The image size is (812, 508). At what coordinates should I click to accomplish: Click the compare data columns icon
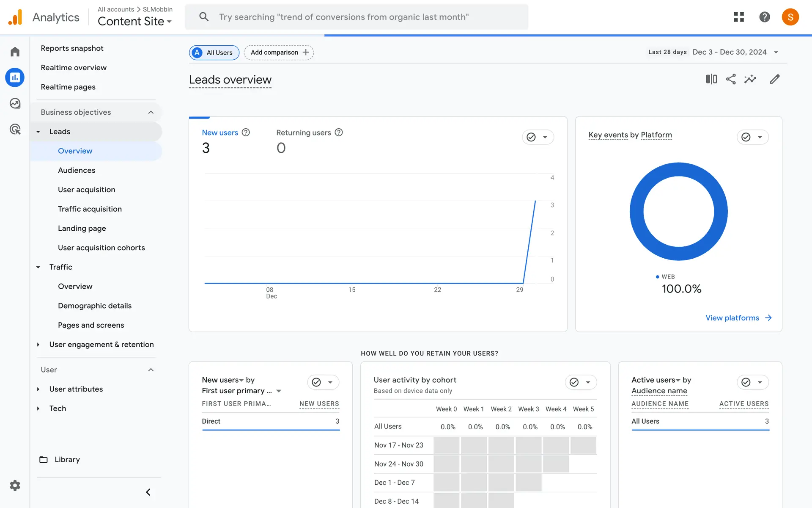pyautogui.click(x=711, y=79)
